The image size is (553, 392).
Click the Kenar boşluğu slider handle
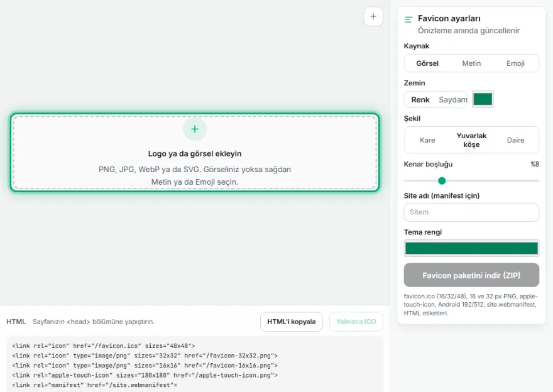click(x=442, y=181)
